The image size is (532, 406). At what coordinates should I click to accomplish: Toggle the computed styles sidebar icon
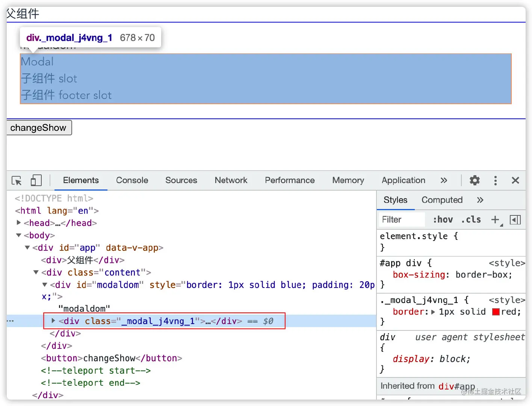515,220
